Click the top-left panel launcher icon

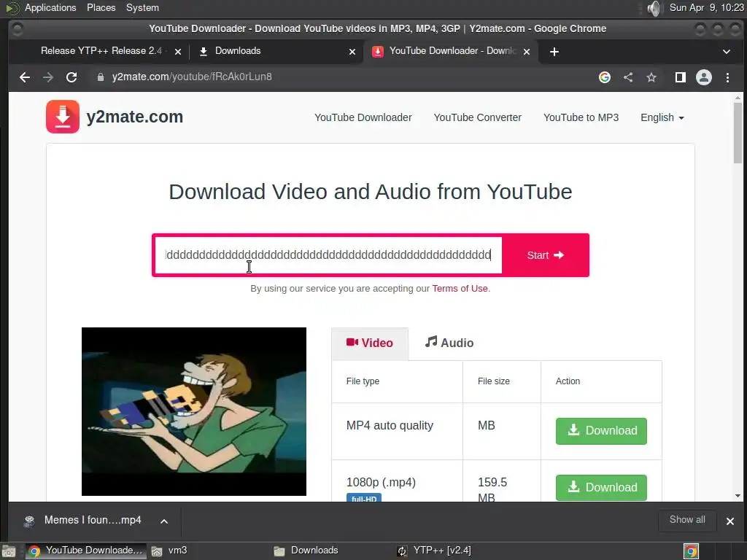pos(12,8)
